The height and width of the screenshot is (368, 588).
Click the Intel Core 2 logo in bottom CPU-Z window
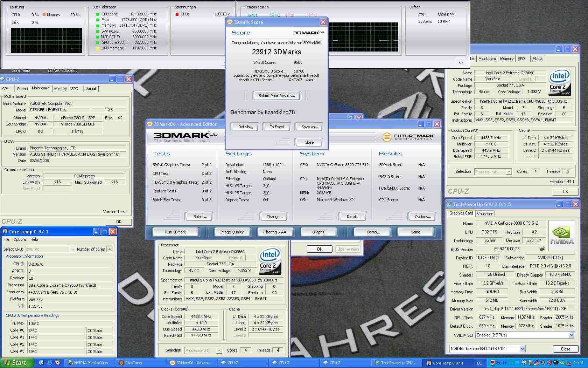[270, 261]
